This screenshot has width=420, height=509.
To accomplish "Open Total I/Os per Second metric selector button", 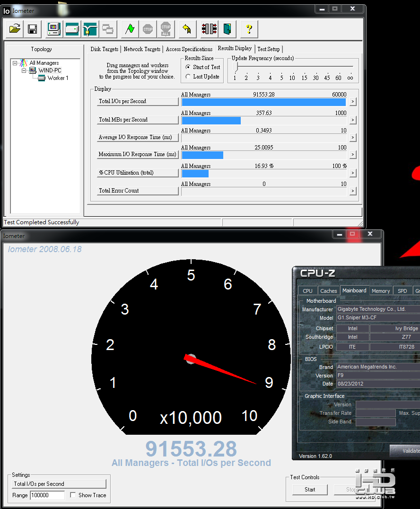I will (138, 101).
